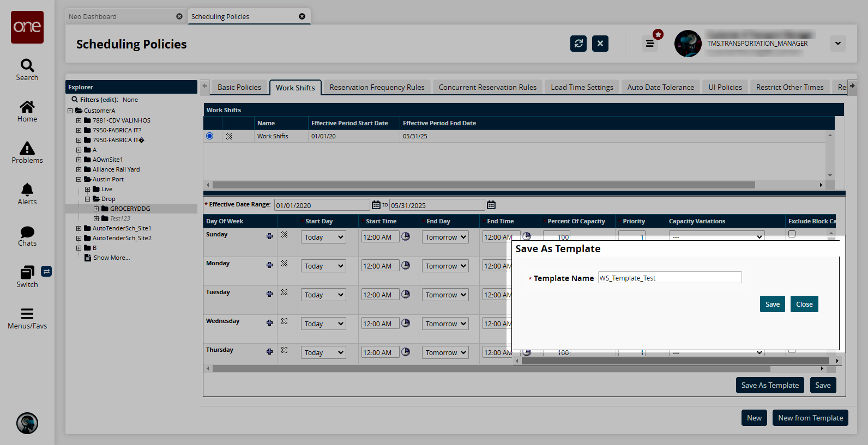This screenshot has height=445, width=868.
Task: Open the Wednesday Start Day dropdown
Action: point(324,324)
